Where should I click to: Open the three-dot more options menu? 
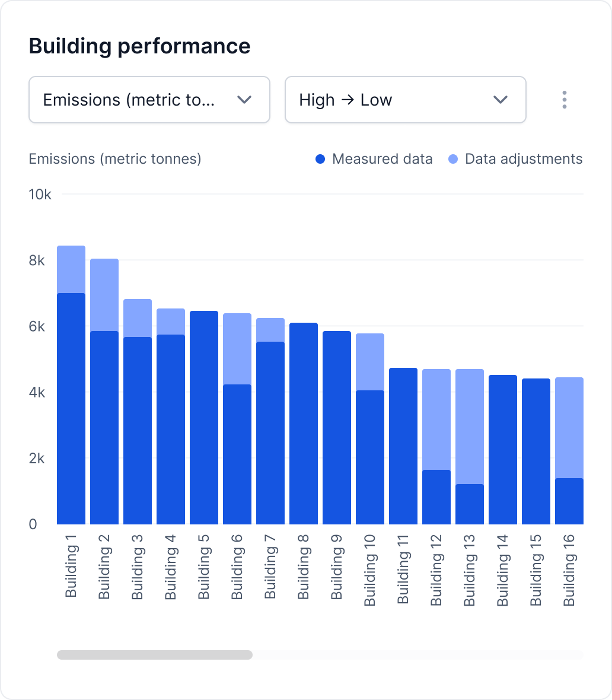pos(564,100)
